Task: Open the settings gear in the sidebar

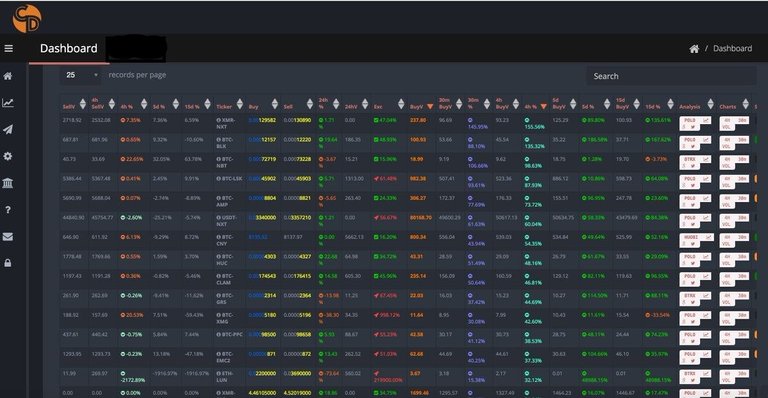Action: pos(8,156)
